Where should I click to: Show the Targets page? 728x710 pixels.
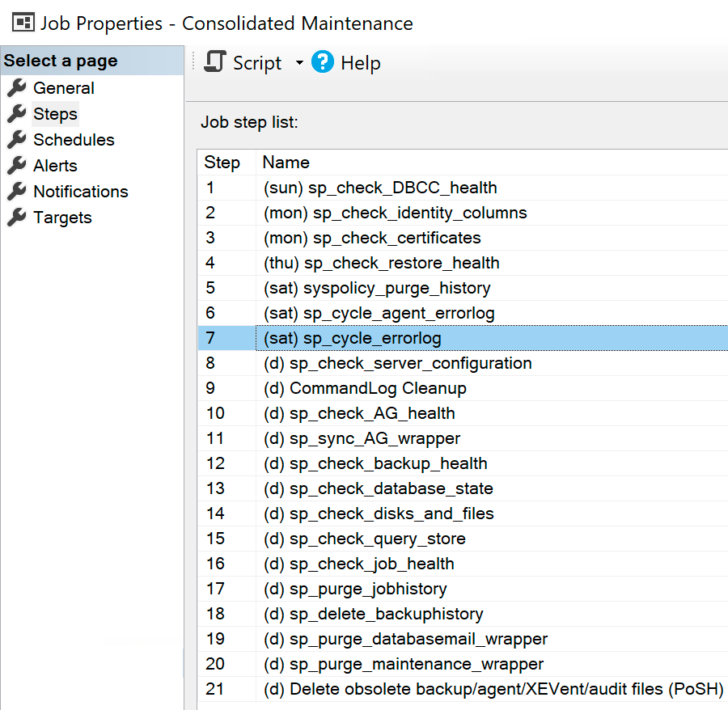pos(62,218)
